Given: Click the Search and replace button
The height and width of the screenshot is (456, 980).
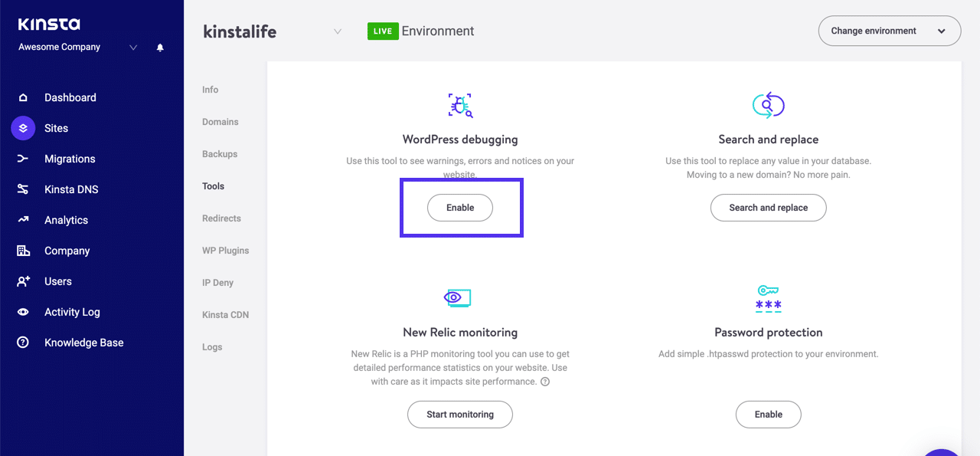Looking at the screenshot, I should 768,207.
